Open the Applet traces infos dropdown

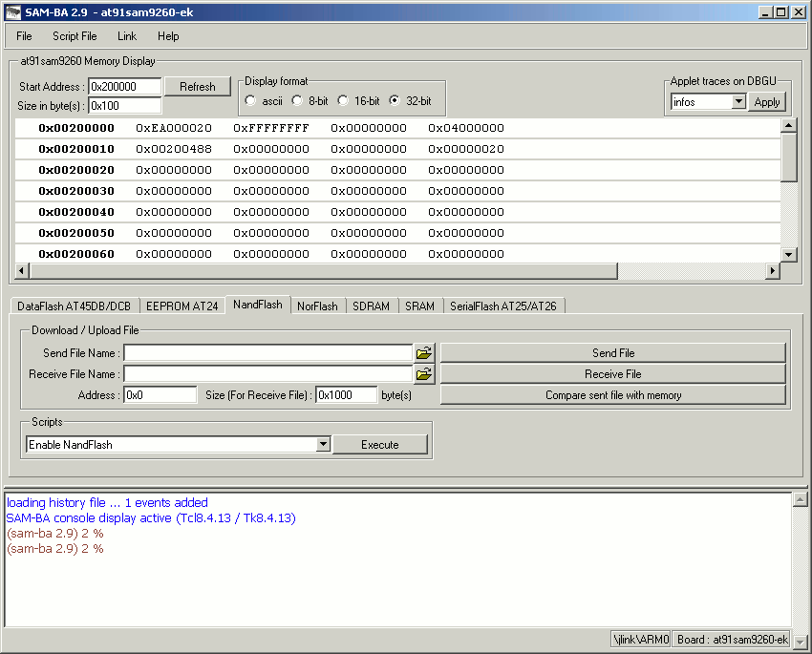click(x=739, y=101)
